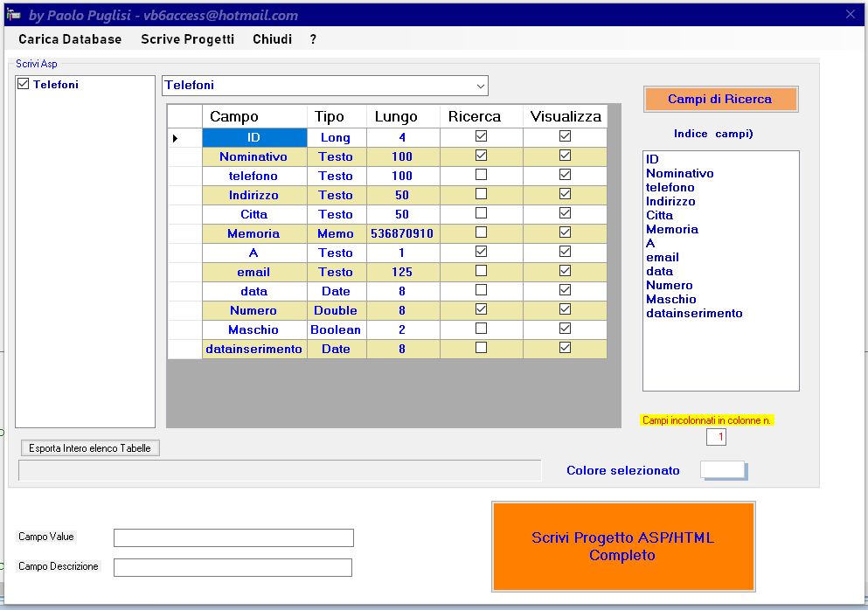Viewport: 868px width, 610px height.
Task: Enable Ricerca for the Indirizzo row
Action: pos(481,194)
